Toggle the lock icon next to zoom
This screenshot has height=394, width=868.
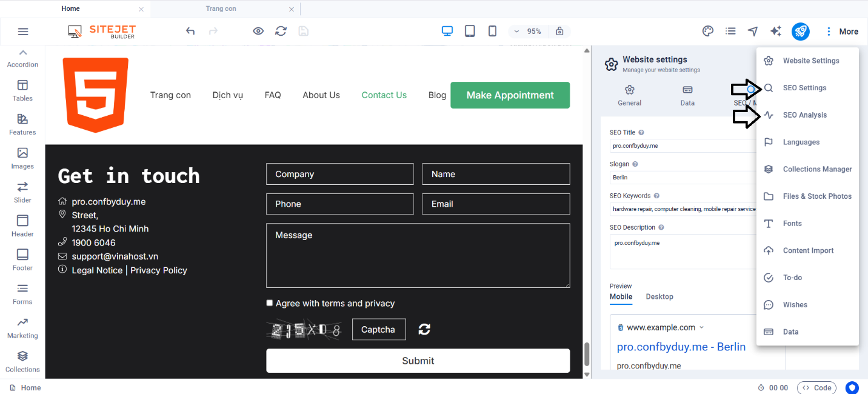[559, 32]
